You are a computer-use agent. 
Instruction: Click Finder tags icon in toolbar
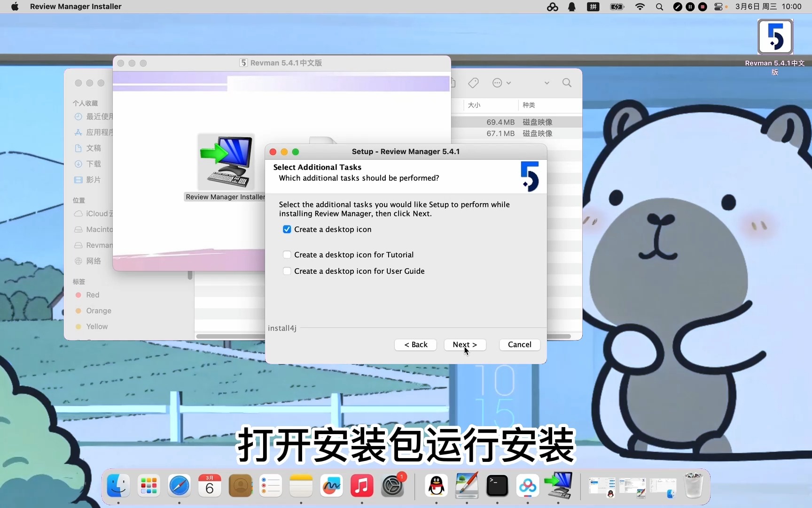(473, 83)
